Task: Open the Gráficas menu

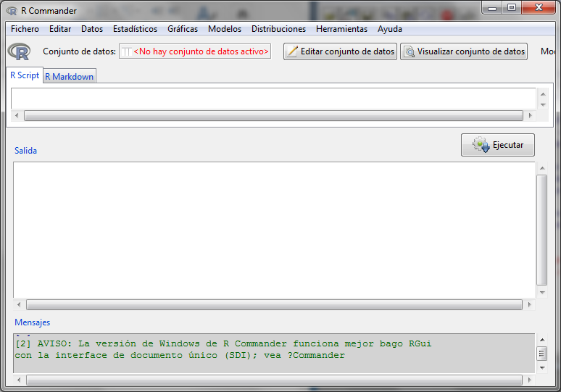Action: (183, 29)
